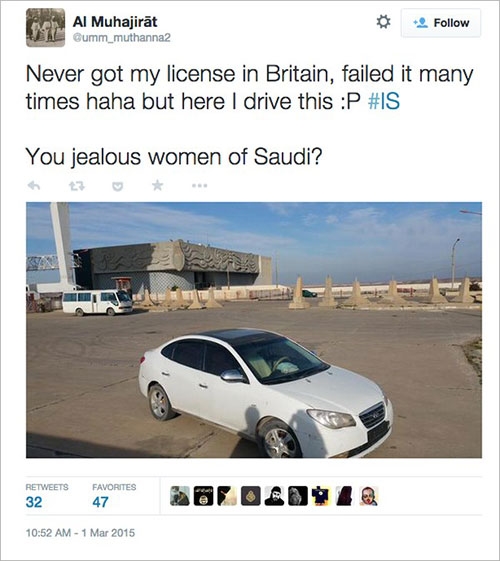Open the last avatar with sunglasses face
The width and height of the screenshot is (500, 561).
coord(369,496)
